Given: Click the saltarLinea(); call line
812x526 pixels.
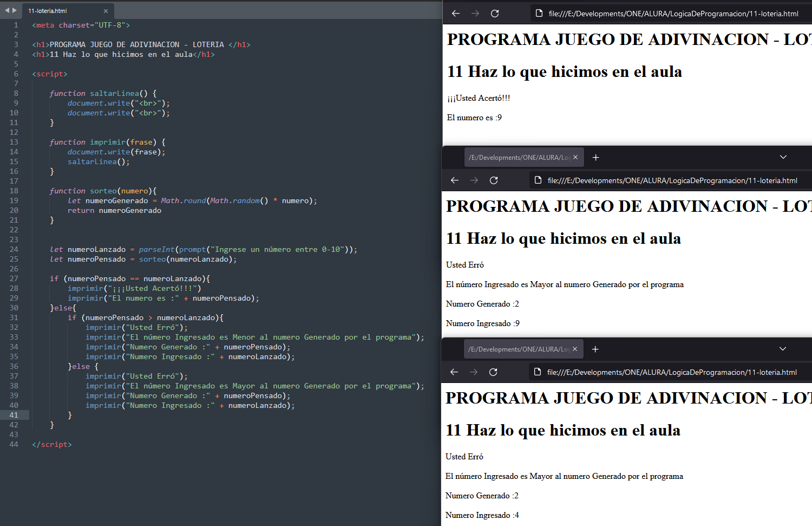Looking at the screenshot, I should pos(99,161).
